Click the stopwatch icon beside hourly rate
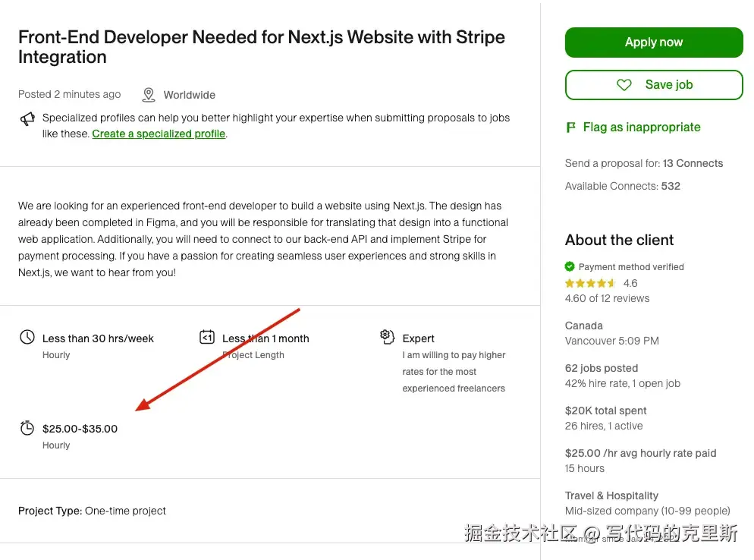 (27, 428)
